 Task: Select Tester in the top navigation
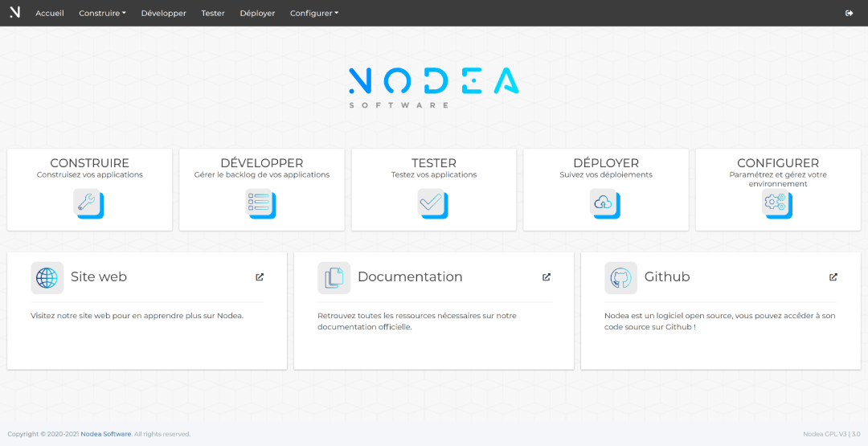pos(213,13)
